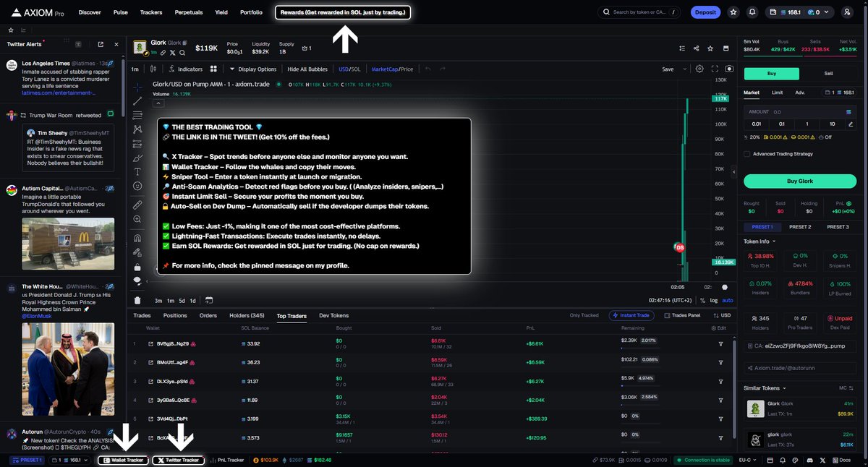868x467 pixels.
Task: Toggle Instant Trade mode
Action: pos(633,315)
